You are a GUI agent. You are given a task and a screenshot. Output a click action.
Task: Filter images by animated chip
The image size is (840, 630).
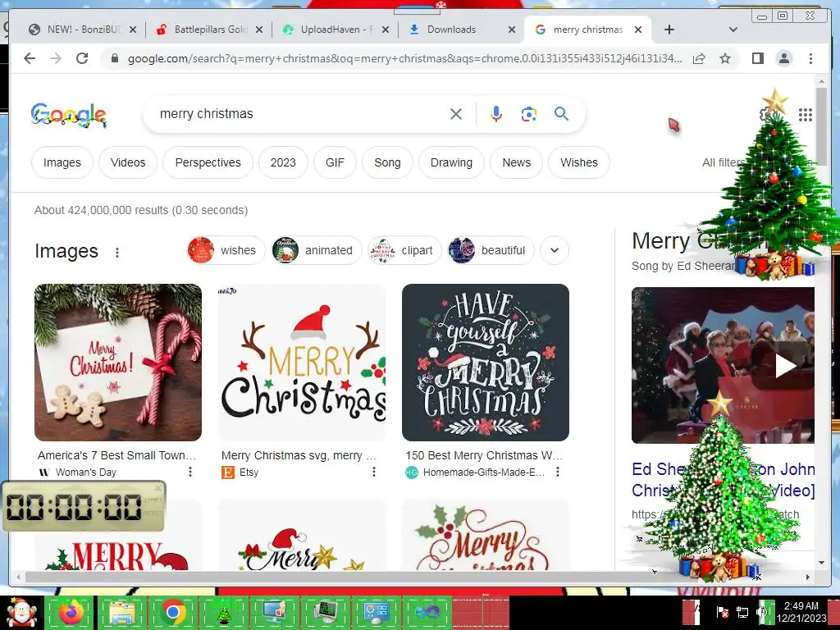point(316,250)
